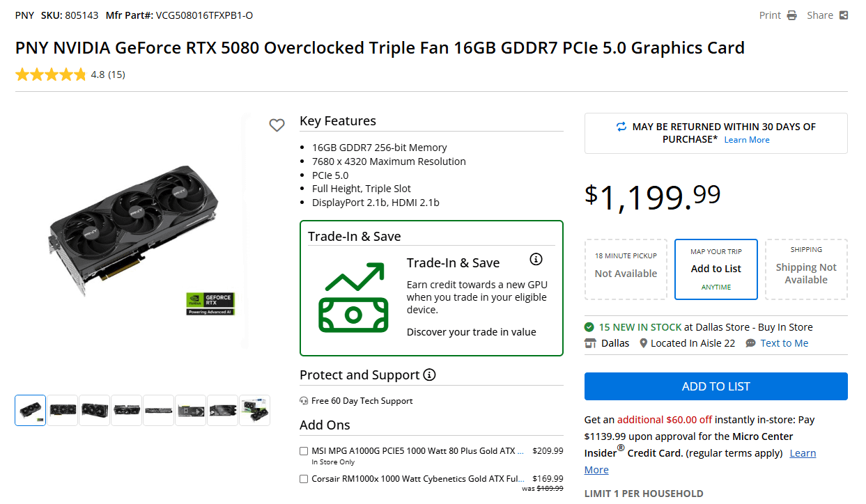Click Protect and Support info icon

(429, 375)
